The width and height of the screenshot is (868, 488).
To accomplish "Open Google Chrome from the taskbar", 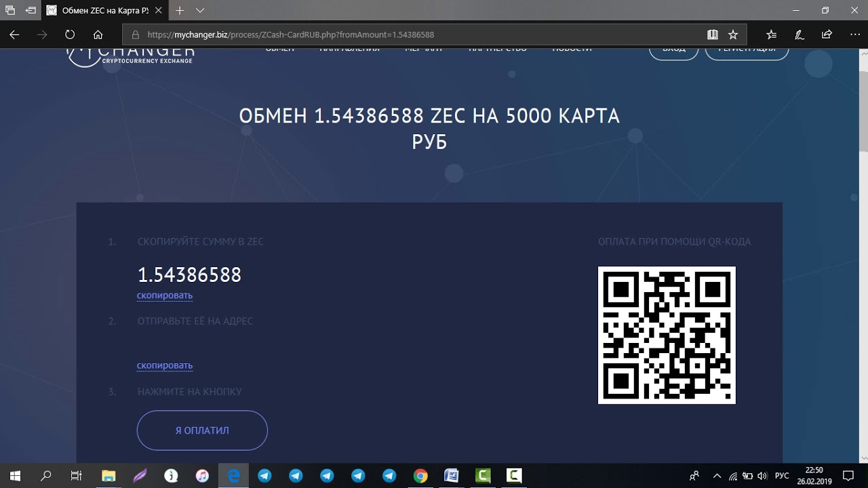I will [420, 476].
